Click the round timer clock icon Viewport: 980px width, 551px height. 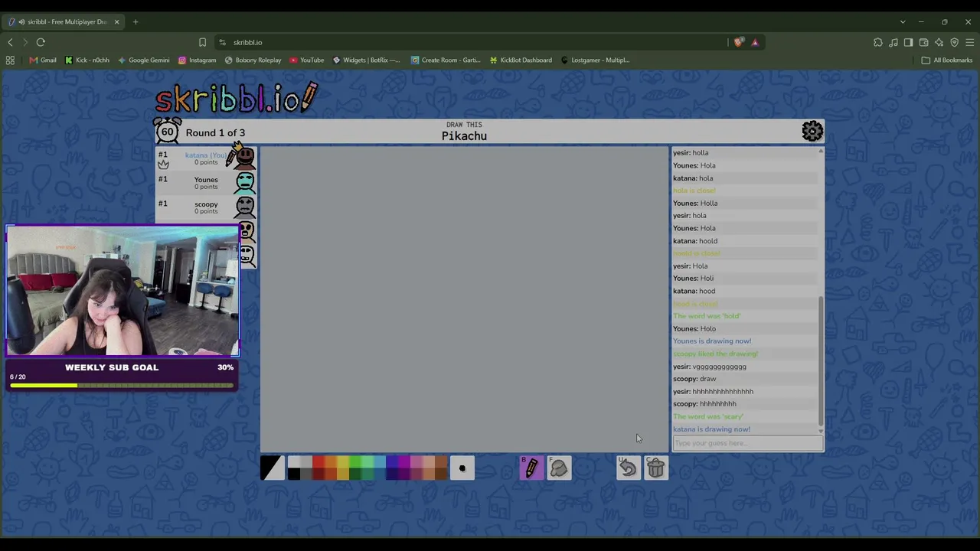(x=167, y=131)
